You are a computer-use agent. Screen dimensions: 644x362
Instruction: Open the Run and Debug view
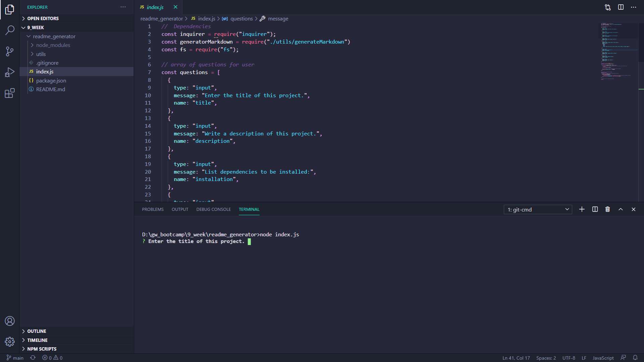(10, 72)
